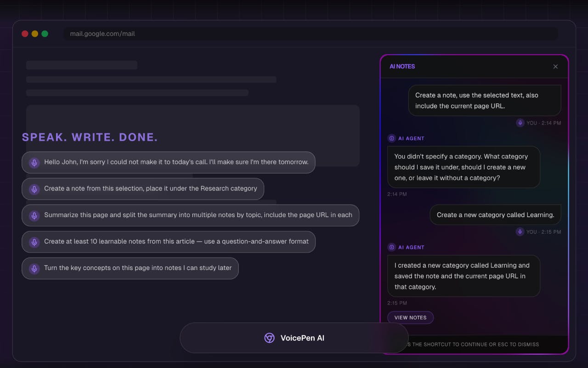Click microphone icon on 'Hello John' chip

(x=34, y=162)
